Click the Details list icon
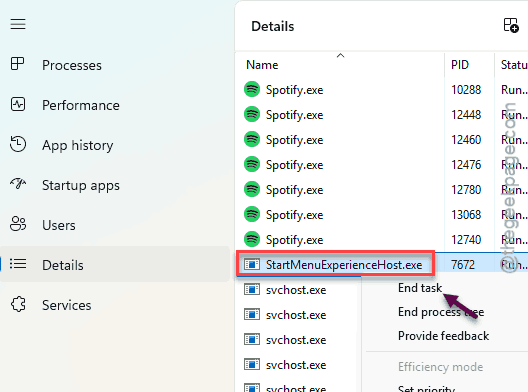Viewport: 528px width, 392px height. [18, 264]
